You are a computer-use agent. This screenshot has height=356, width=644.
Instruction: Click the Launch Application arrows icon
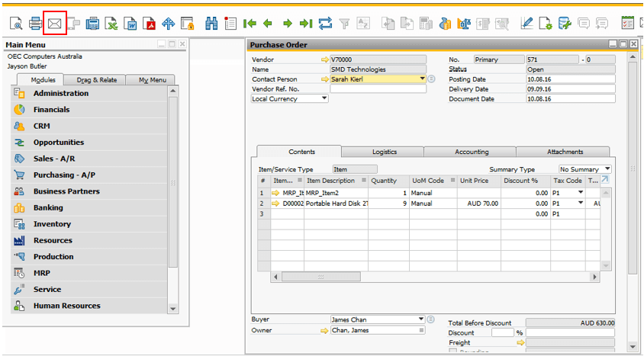click(x=168, y=24)
